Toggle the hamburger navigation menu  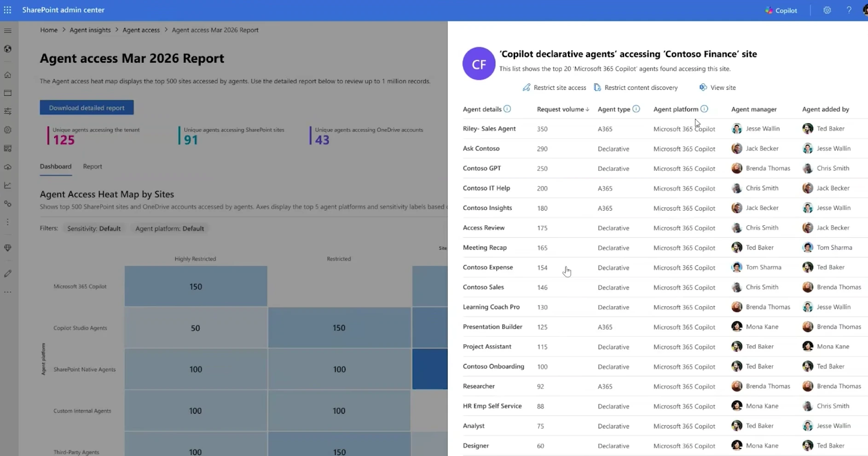8,30
